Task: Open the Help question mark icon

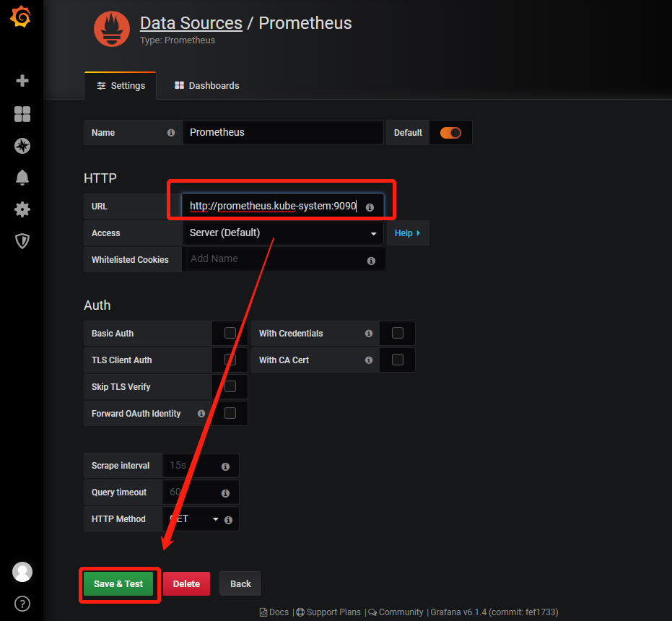Action: click(x=22, y=604)
